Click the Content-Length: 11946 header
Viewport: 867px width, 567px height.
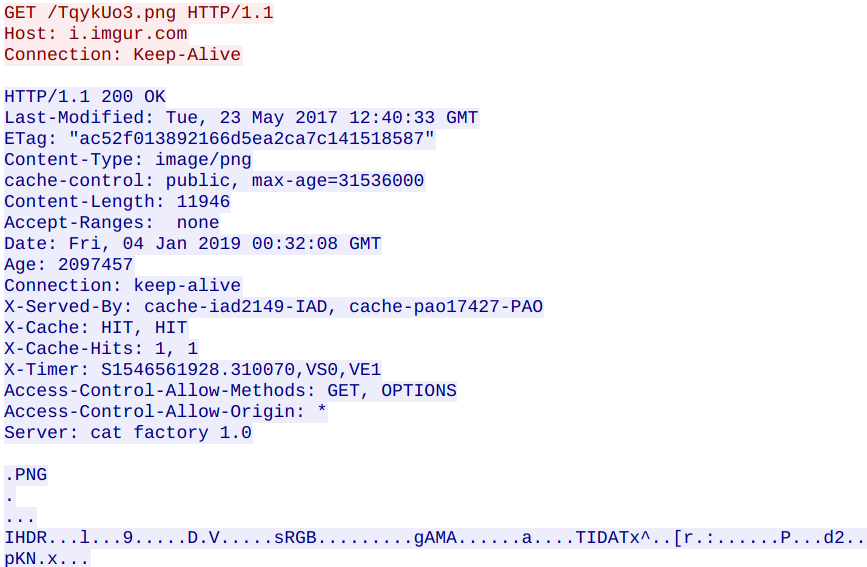click(117, 202)
